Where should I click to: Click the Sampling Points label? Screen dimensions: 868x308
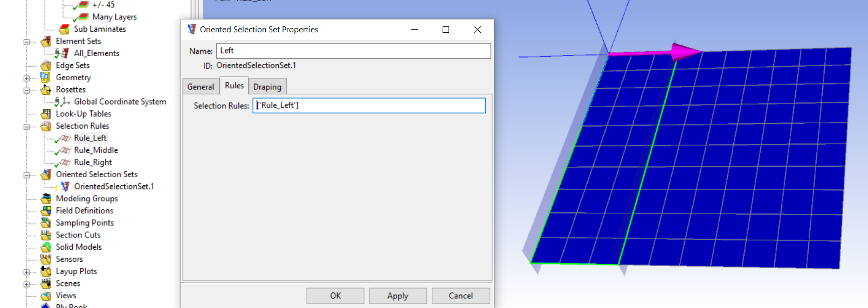pyautogui.click(x=85, y=223)
